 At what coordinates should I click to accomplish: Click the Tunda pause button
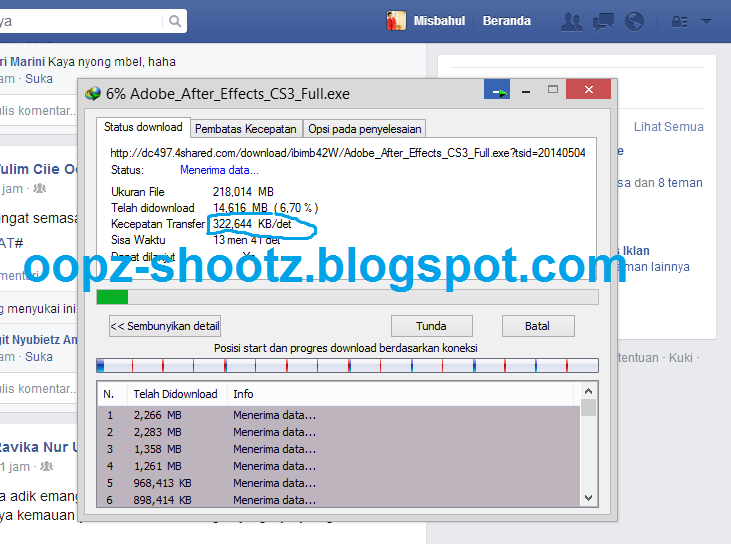[x=431, y=326]
